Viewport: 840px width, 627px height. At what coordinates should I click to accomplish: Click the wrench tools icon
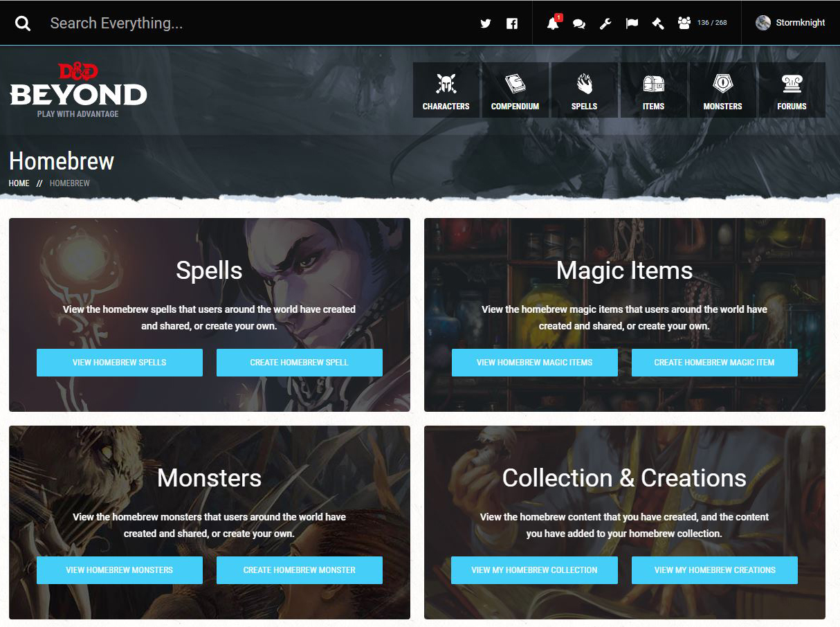click(x=605, y=24)
